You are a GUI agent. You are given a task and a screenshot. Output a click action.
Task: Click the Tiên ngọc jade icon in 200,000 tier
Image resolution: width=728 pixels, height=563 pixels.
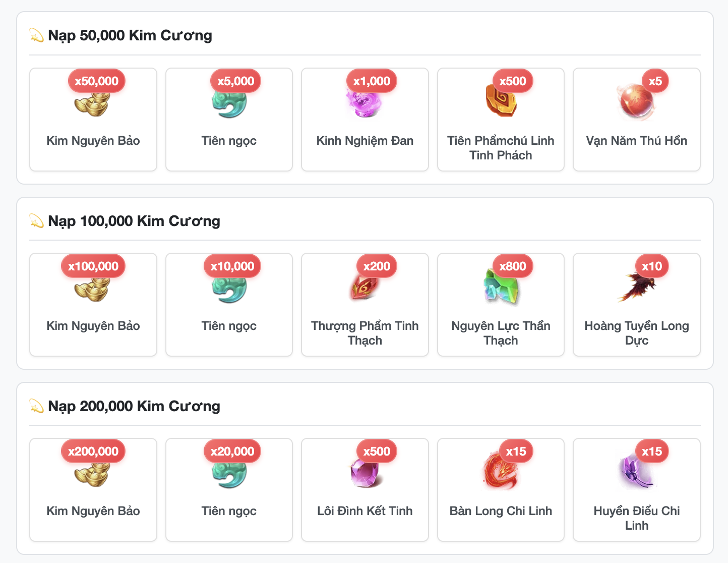[x=229, y=473]
